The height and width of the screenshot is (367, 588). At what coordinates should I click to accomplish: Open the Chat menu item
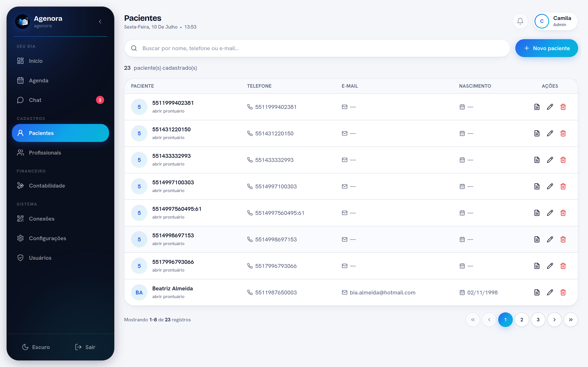click(60, 100)
